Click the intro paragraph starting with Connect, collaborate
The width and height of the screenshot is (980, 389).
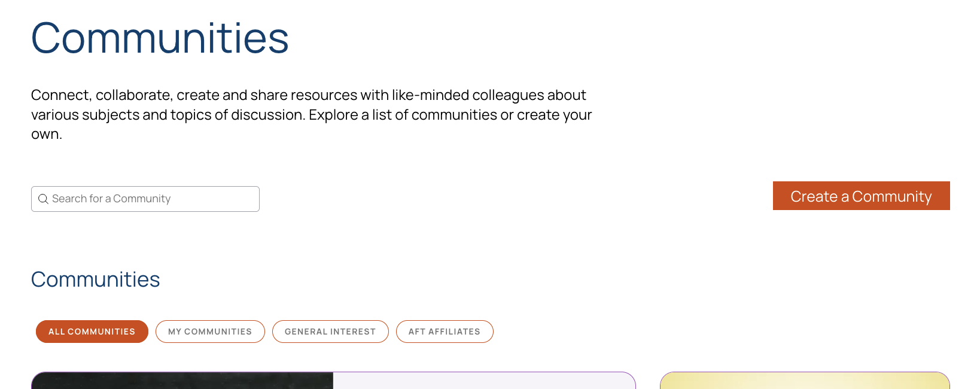311,114
